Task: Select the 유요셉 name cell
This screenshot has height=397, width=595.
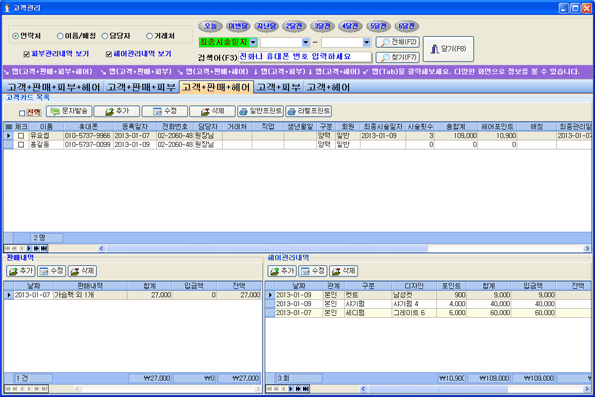Action: coord(46,135)
